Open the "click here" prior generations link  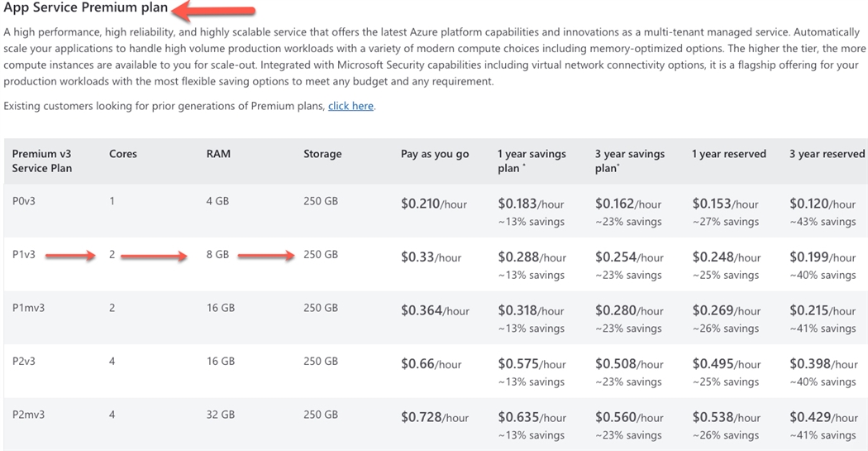click(351, 107)
